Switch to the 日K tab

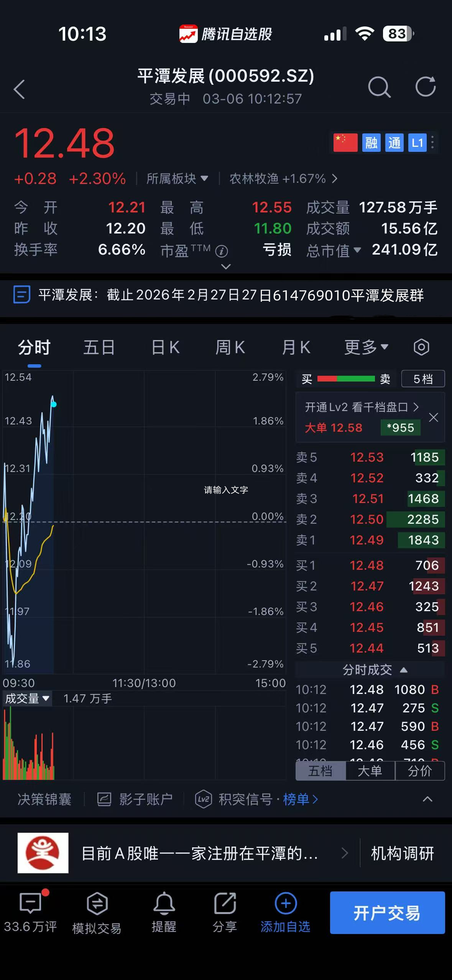tap(165, 347)
